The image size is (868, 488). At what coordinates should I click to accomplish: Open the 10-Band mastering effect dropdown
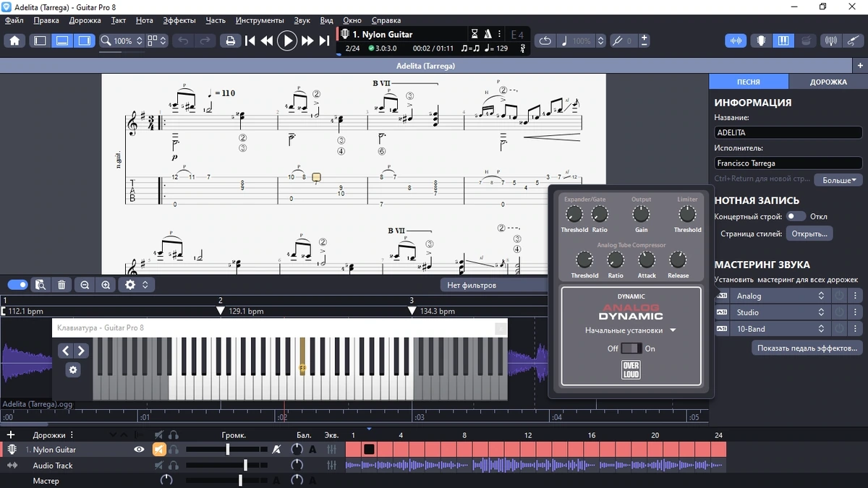tap(780, 329)
